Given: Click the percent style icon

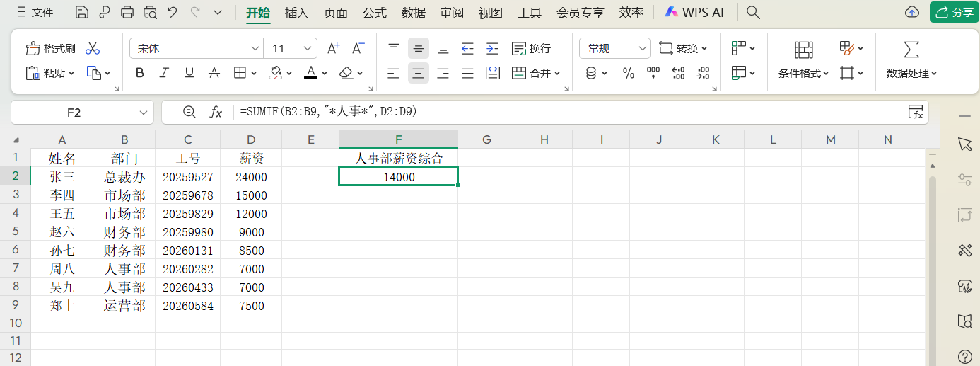Looking at the screenshot, I should [x=628, y=73].
